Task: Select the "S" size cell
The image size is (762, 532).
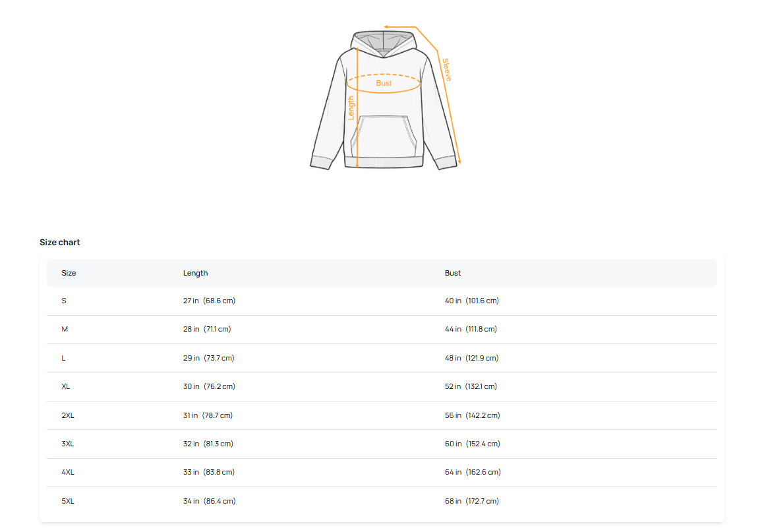Action: coord(64,301)
